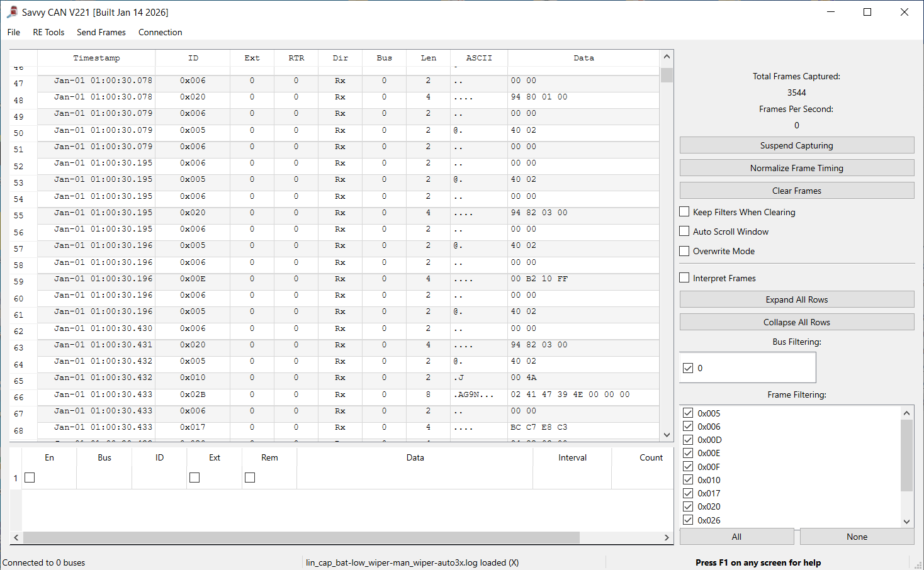Expand All Rows in frame table
This screenshot has height=570, width=924.
click(796, 299)
